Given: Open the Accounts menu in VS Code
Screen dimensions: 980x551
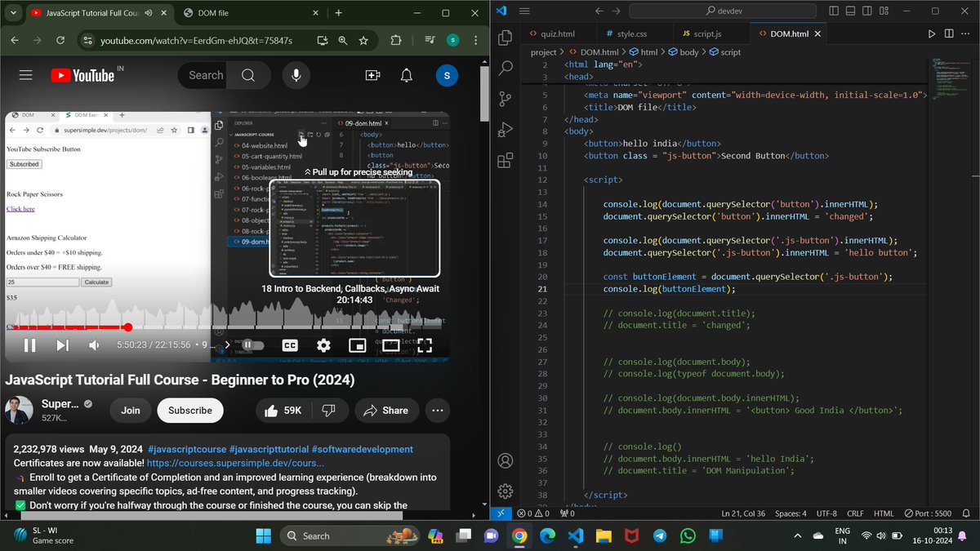Looking at the screenshot, I should coord(505,461).
